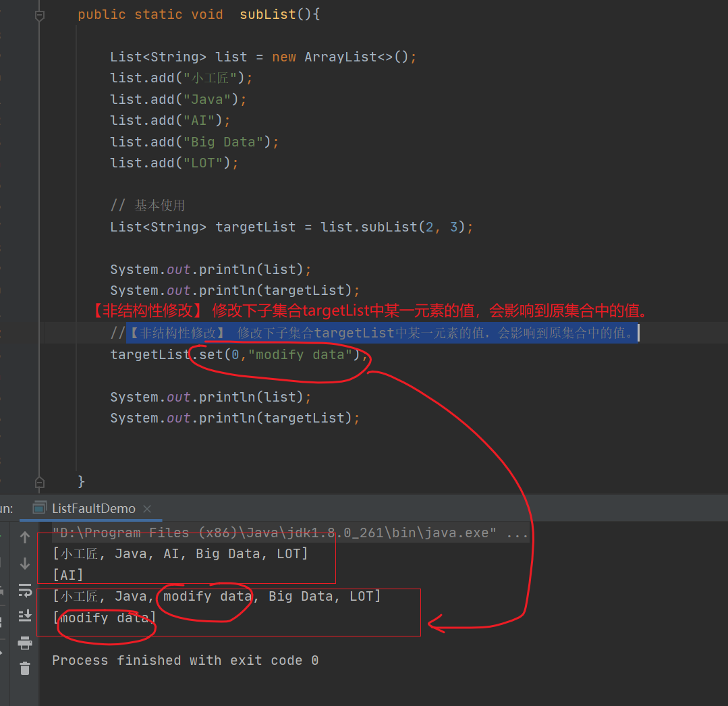Click the list.add("AI") line
The height and width of the screenshot is (706, 728).
click(170, 121)
